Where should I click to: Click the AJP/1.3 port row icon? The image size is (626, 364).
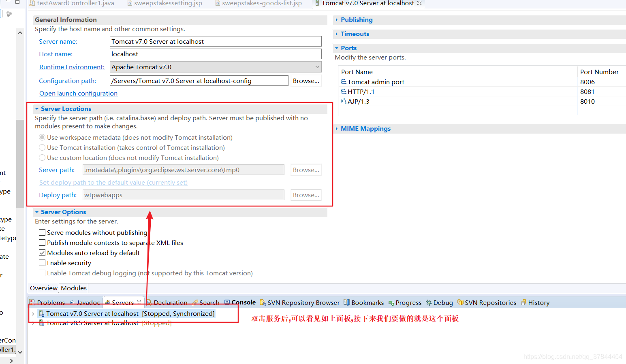tap(344, 101)
